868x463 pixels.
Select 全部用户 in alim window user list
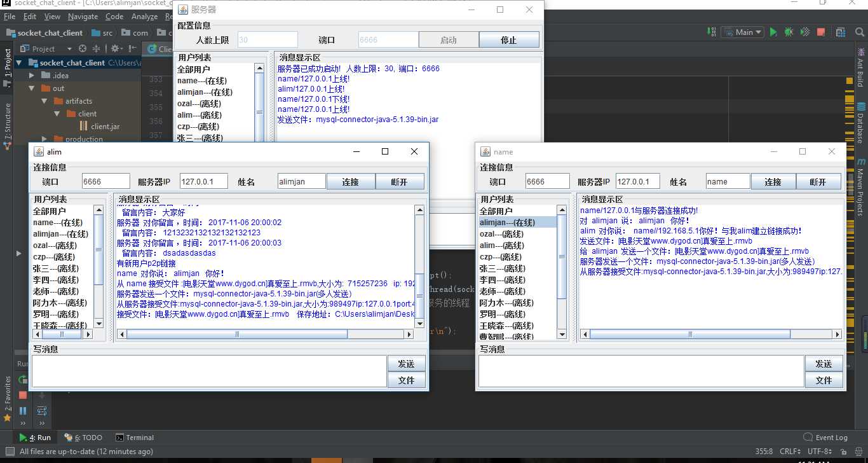pos(63,211)
